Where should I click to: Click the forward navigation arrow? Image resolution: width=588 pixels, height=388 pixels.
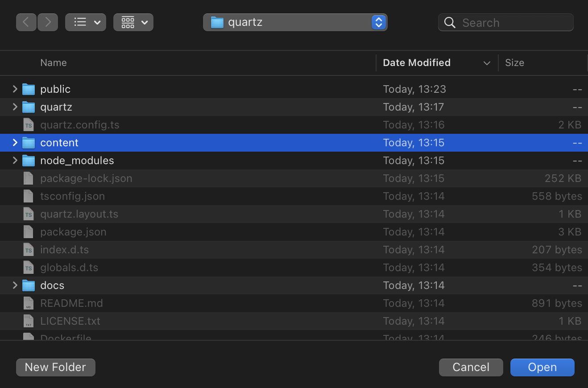pos(48,22)
